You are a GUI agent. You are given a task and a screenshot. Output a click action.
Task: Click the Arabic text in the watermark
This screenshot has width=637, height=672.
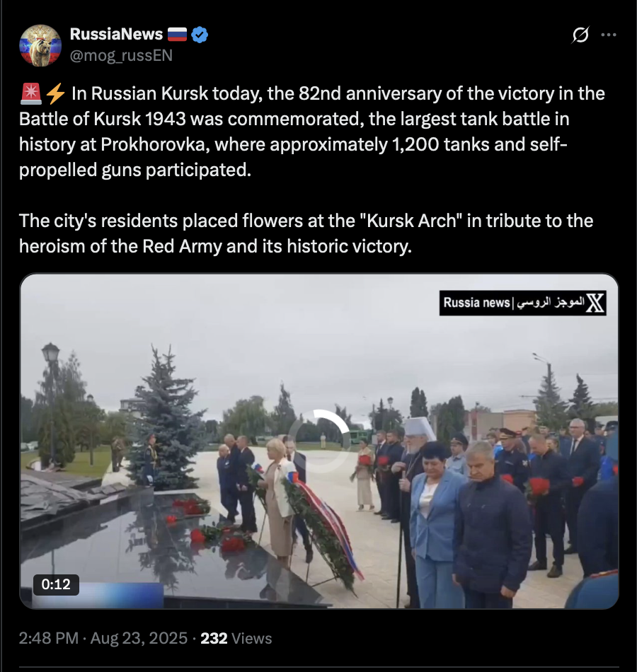(550, 303)
